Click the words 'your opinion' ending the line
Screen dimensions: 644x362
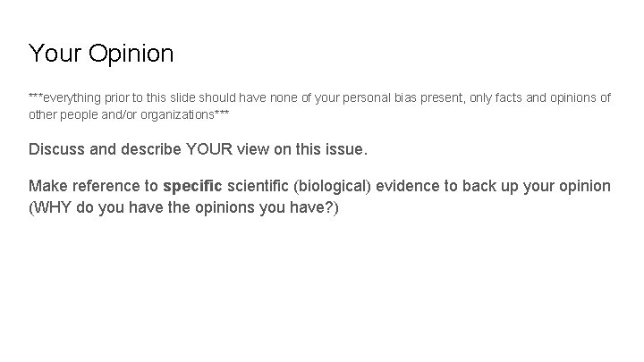[x=567, y=186]
